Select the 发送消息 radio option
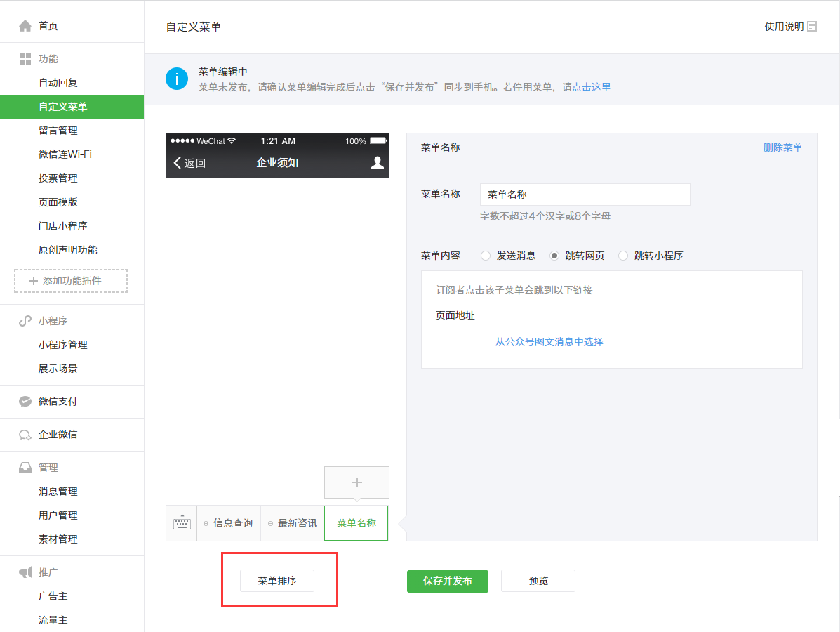 pyautogui.click(x=486, y=256)
